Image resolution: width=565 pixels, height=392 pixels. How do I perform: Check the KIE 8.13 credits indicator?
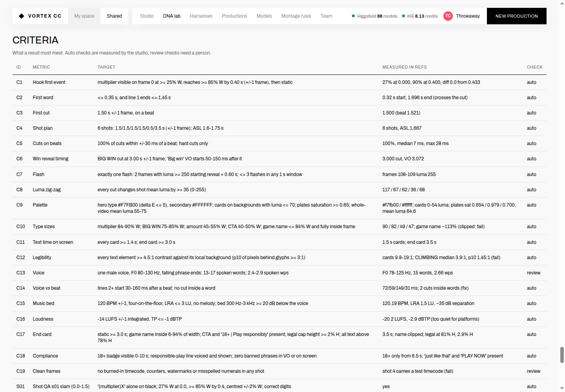420,16
